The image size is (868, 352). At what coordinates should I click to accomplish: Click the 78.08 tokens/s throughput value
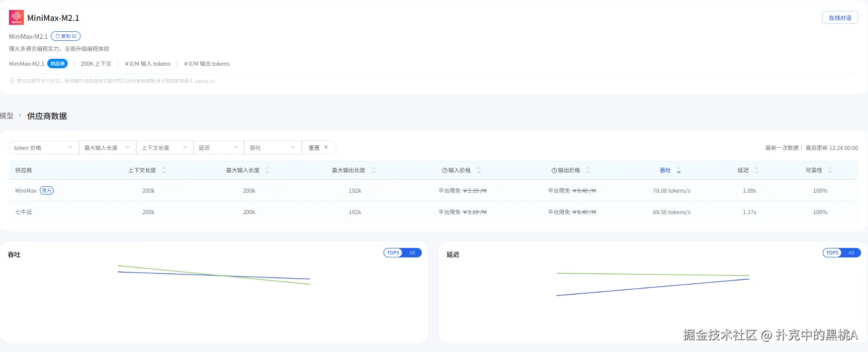(672, 191)
